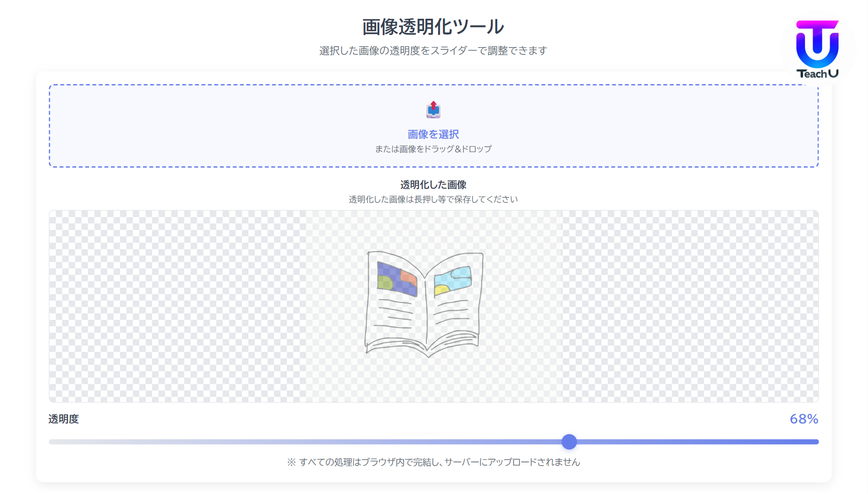Click the 長押し等で保存 instruction text

click(x=433, y=199)
